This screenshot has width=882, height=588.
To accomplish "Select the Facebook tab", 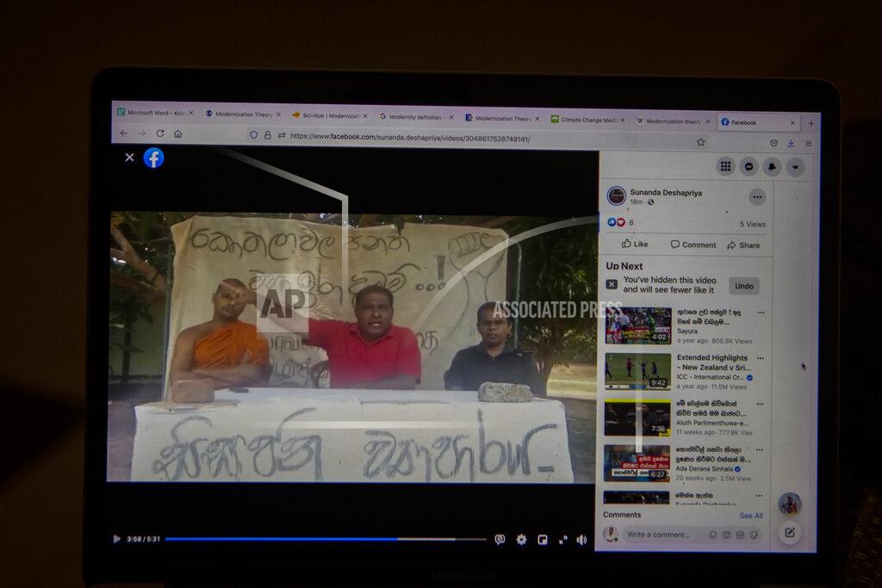I will [760, 122].
